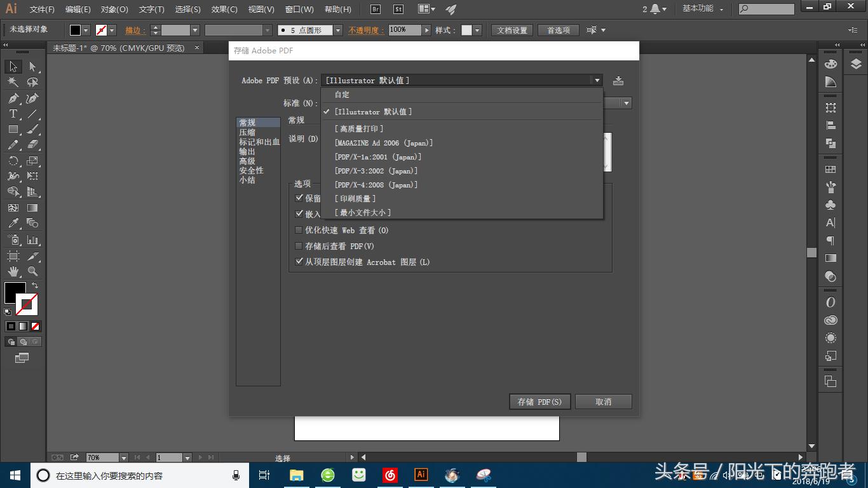Click the 文档设置 button

512,30
